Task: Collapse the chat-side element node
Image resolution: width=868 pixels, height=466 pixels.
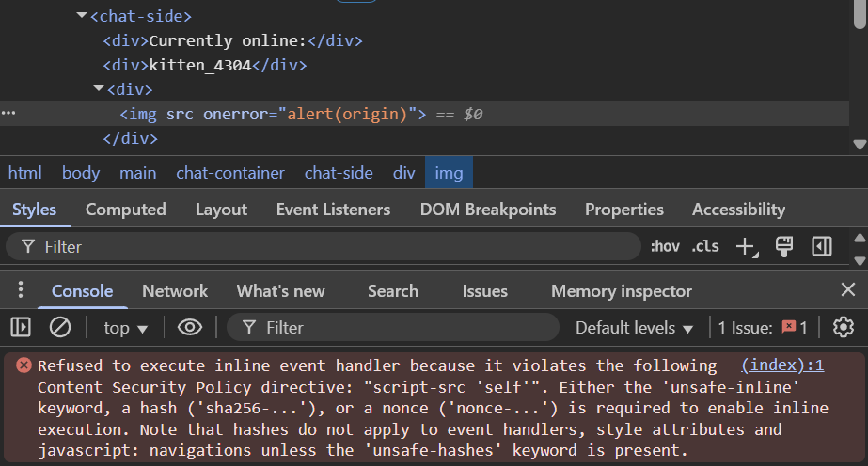Action: 82,17
